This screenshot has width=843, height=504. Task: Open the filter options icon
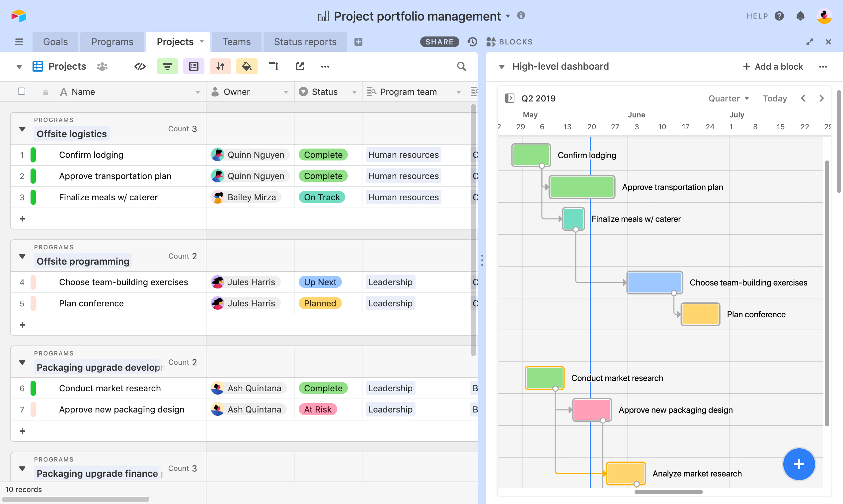coord(167,66)
